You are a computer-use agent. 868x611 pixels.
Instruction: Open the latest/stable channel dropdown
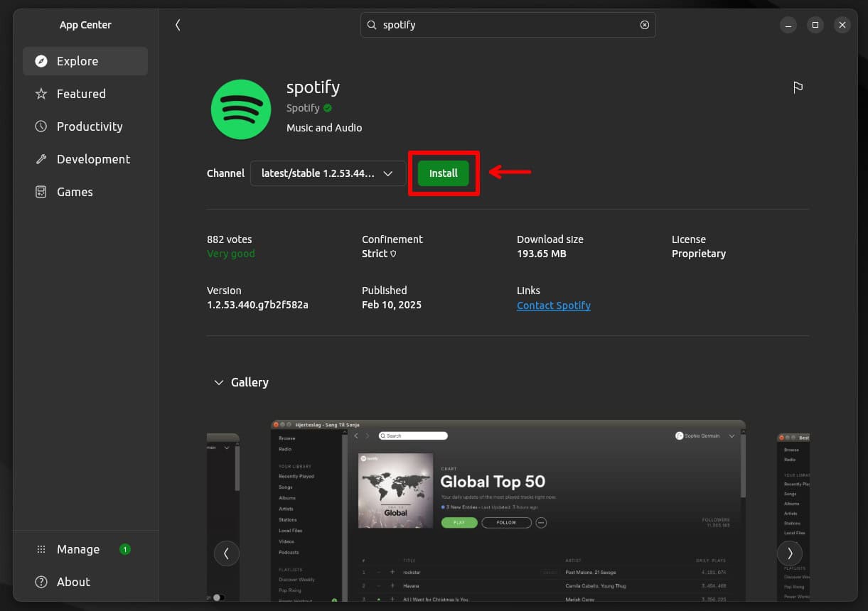(328, 173)
